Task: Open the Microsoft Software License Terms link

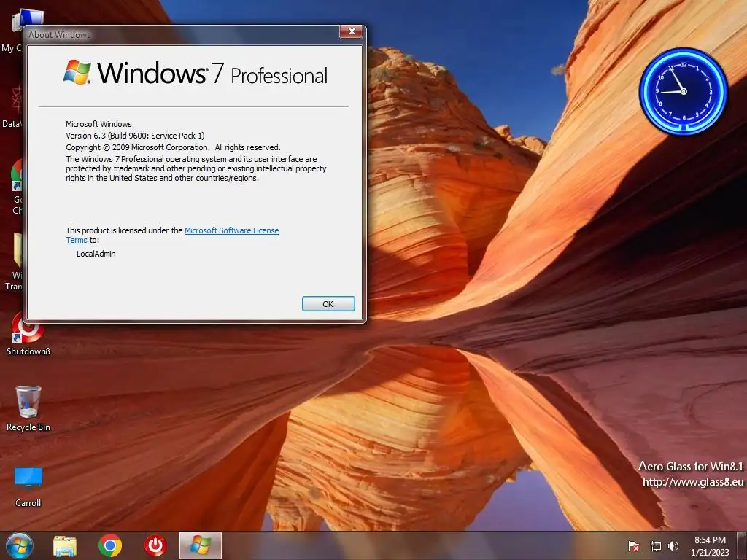Action: pos(231,230)
